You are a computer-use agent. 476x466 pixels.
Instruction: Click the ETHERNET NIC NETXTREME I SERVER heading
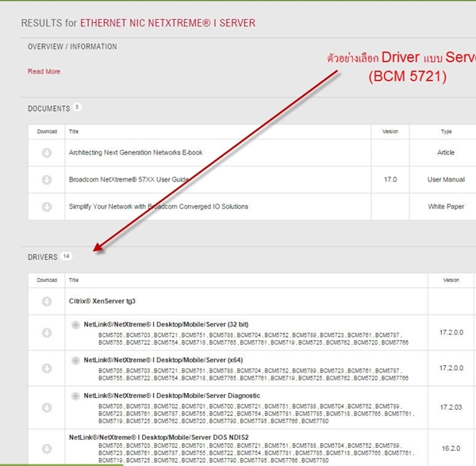pos(167,23)
